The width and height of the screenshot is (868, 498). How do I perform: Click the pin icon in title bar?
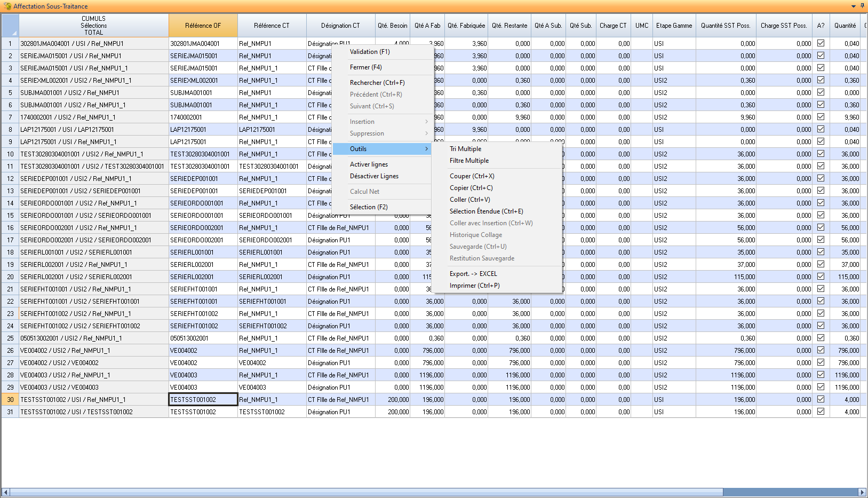point(862,6)
